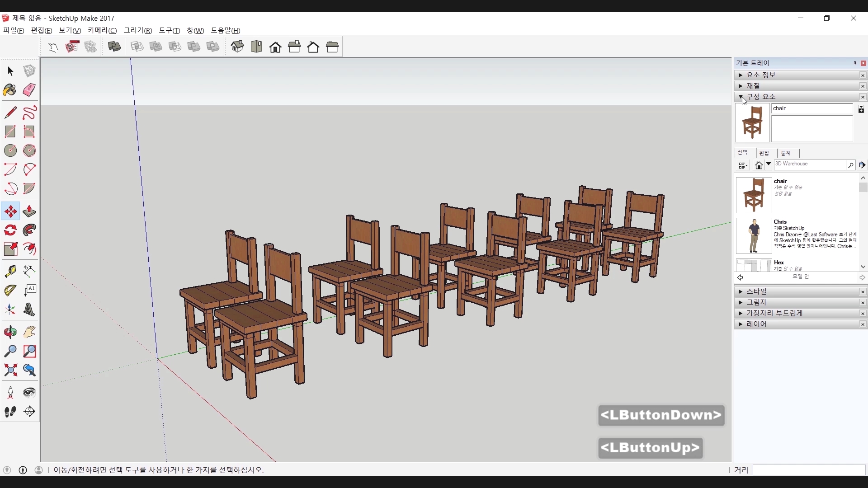Switch to Front view house icon
This screenshot has height=488, width=868.
[275, 47]
